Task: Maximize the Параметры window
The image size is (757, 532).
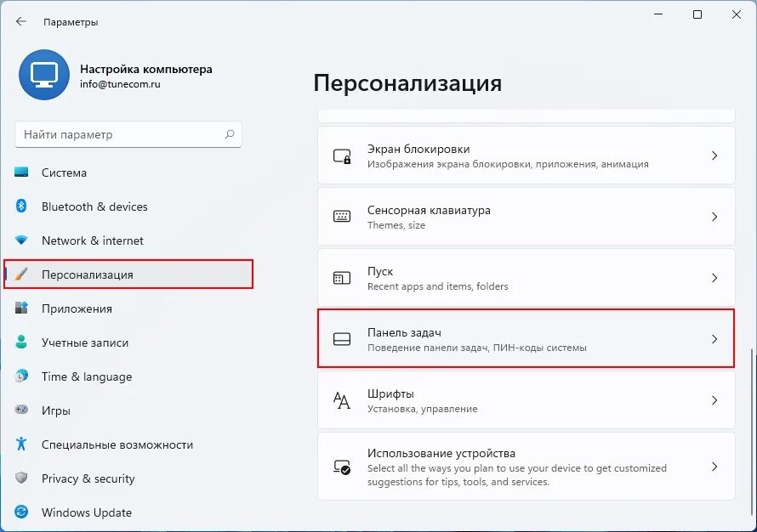Action: coord(697,14)
